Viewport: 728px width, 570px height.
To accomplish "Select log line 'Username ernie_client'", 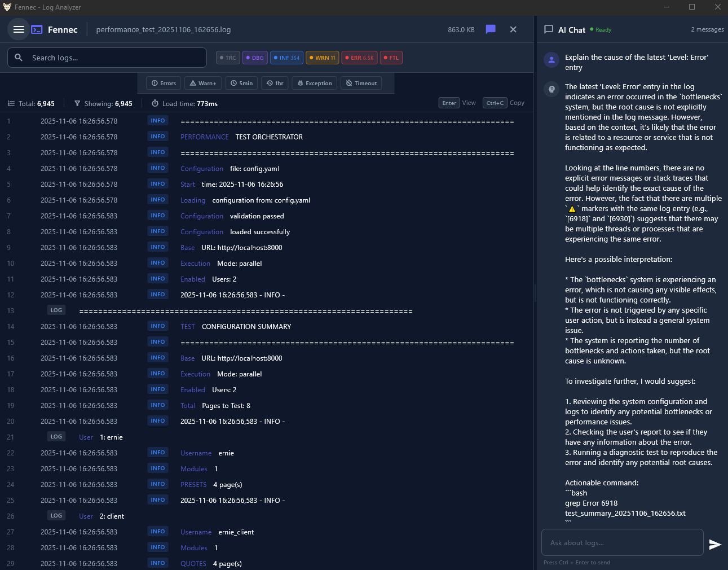I will pyautogui.click(x=267, y=532).
